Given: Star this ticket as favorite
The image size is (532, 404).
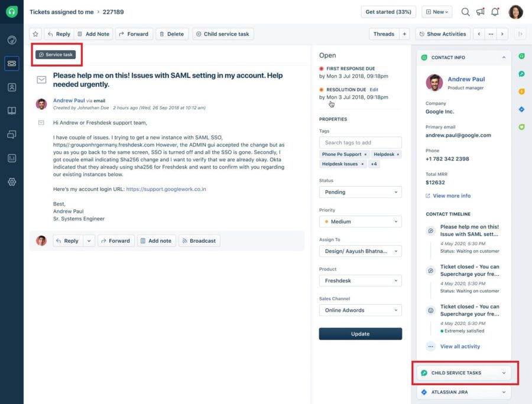Looking at the screenshot, I should (x=35, y=34).
